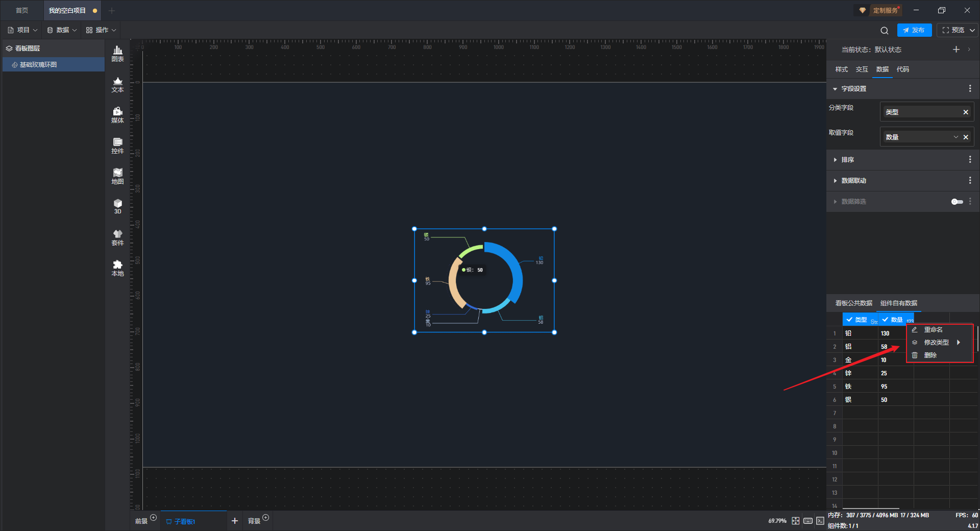Open the 媒体 media components panel
Screen dimensions: 980x531
click(117, 115)
